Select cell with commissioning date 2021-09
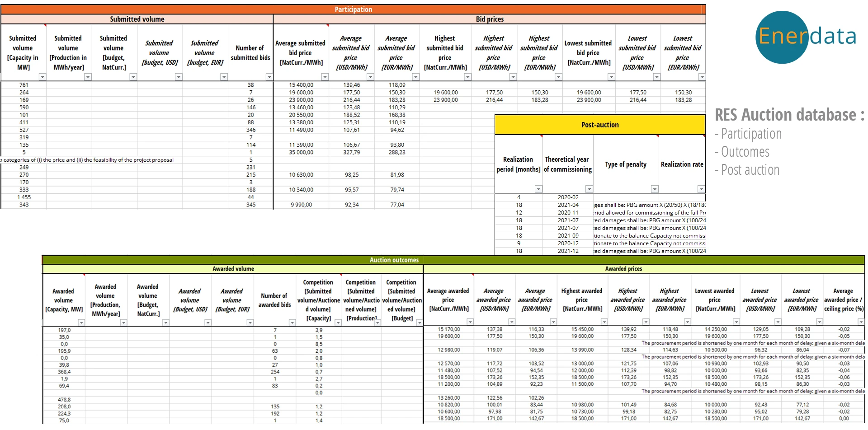 [x=568, y=236]
